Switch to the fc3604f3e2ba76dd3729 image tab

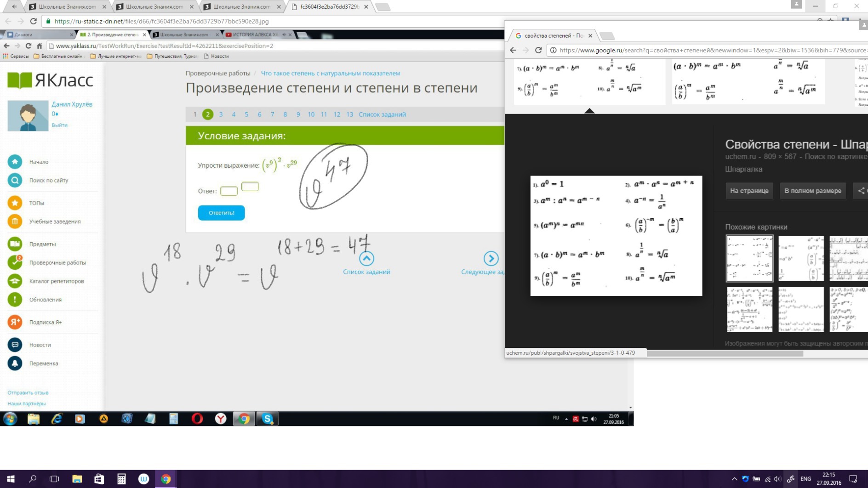click(x=329, y=7)
